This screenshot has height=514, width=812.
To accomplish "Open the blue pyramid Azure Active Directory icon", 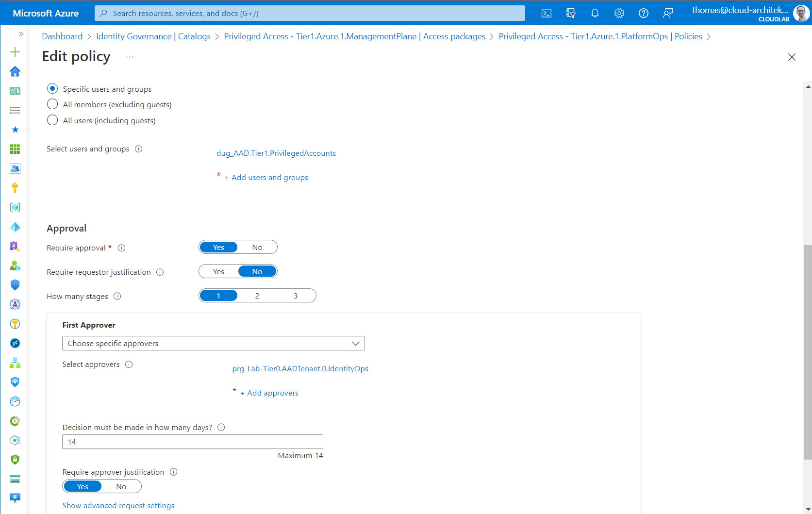I will tap(15, 227).
